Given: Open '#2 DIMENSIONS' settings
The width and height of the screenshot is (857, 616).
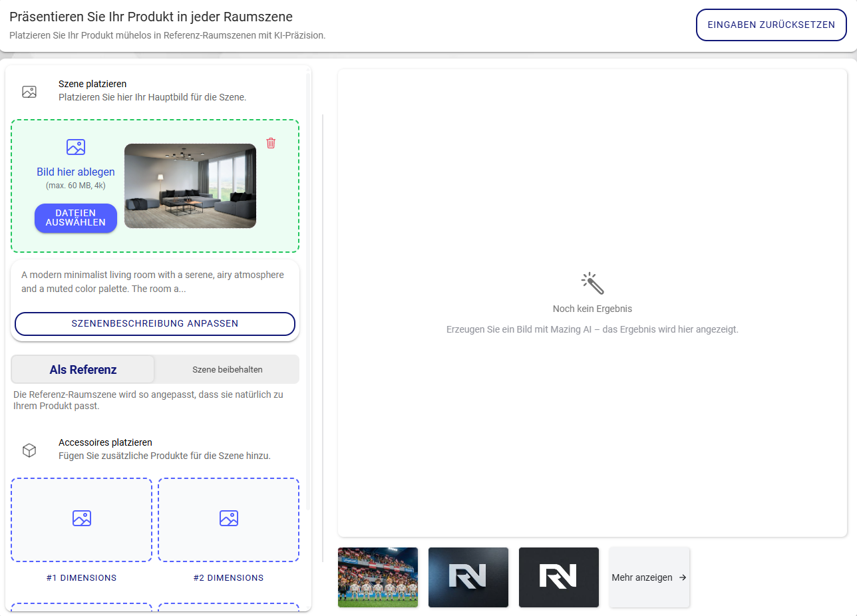Looking at the screenshot, I should [229, 577].
